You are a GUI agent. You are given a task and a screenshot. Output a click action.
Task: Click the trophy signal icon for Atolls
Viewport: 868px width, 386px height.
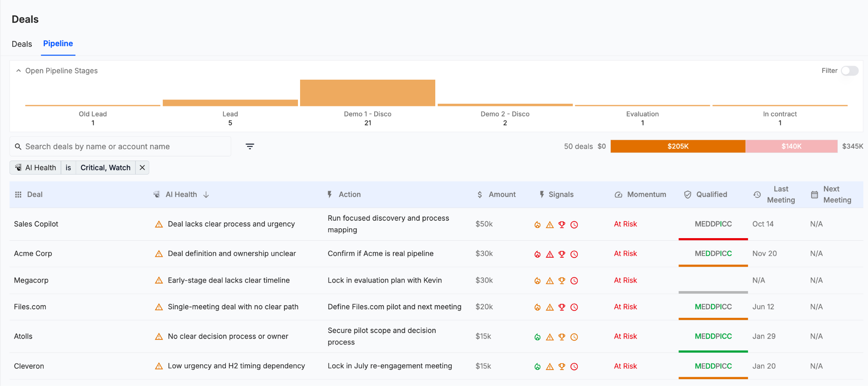pos(562,337)
